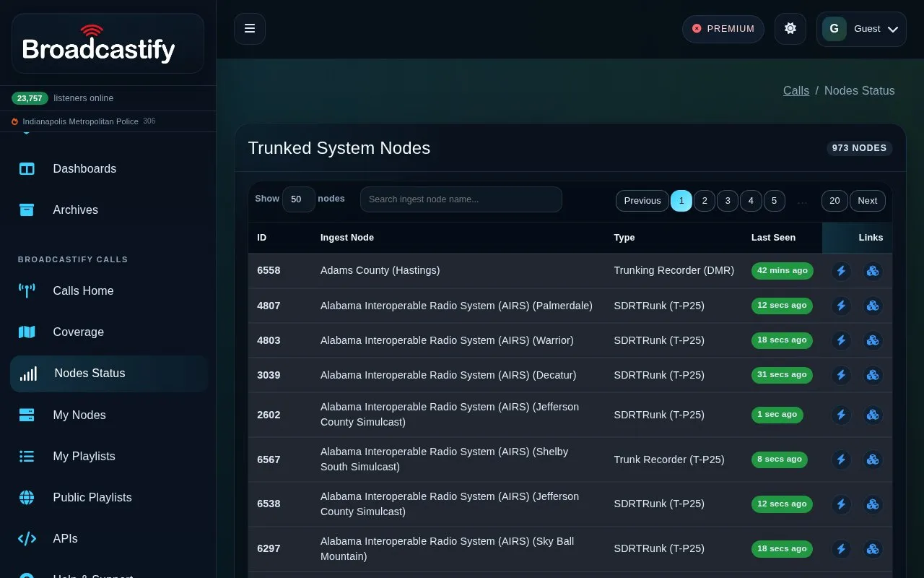Screen dimensions: 924x578
Task: Open Archives in sidebar
Action: click(x=108, y=210)
